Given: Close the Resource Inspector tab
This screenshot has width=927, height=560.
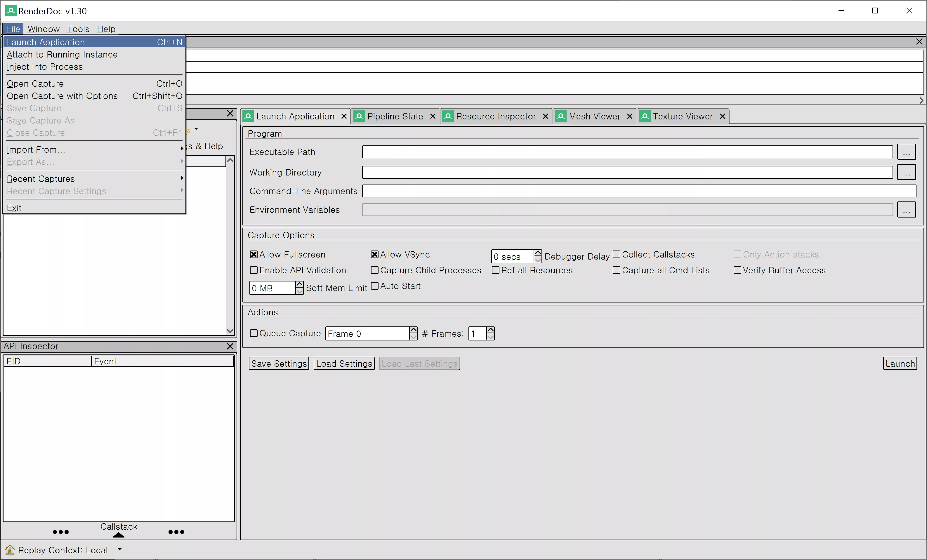Looking at the screenshot, I should pyautogui.click(x=545, y=116).
